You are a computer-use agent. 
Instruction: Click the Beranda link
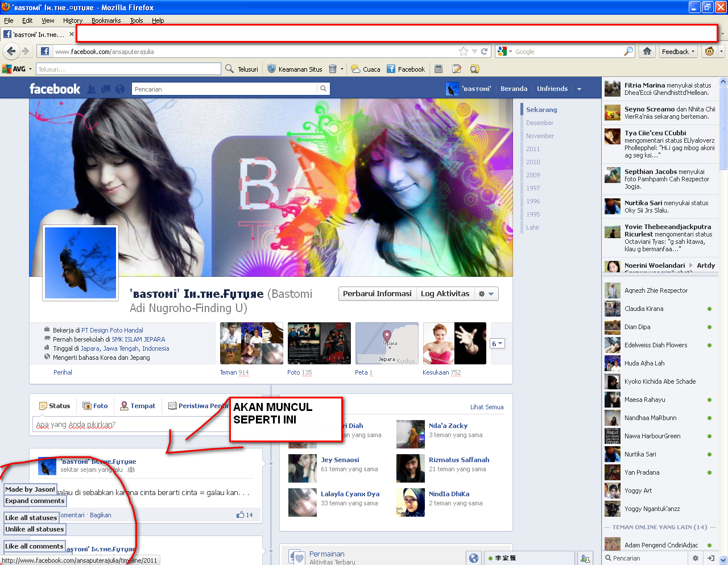(x=514, y=89)
